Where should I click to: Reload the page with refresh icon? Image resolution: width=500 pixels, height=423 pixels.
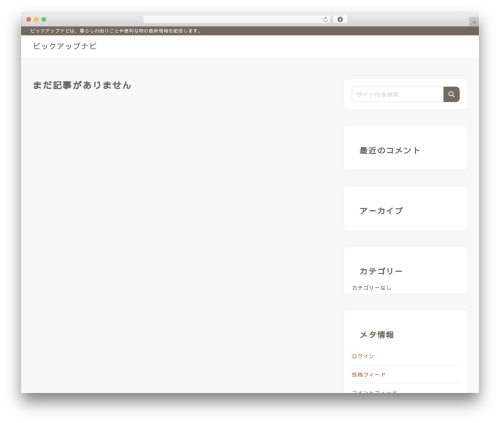click(x=325, y=19)
